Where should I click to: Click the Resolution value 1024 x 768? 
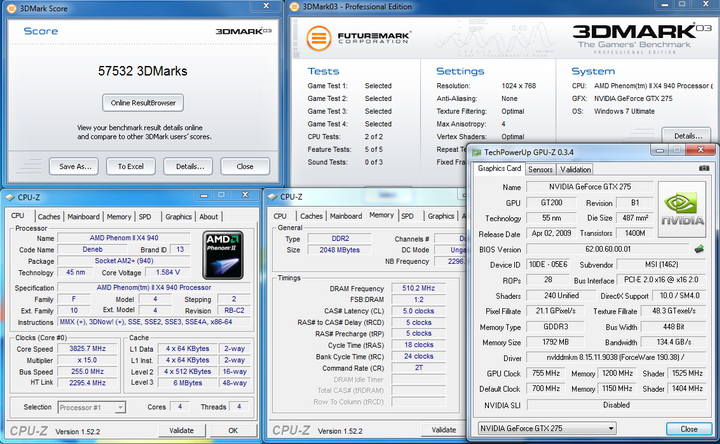[518, 86]
